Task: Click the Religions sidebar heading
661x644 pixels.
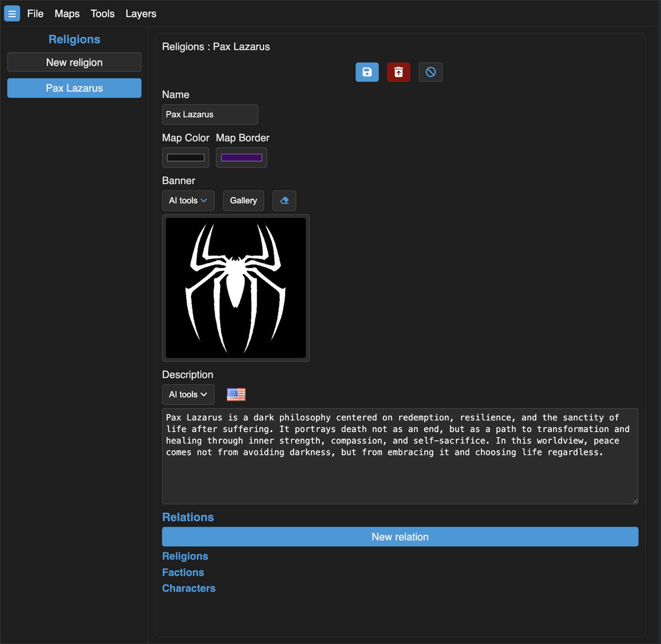Action: point(74,39)
